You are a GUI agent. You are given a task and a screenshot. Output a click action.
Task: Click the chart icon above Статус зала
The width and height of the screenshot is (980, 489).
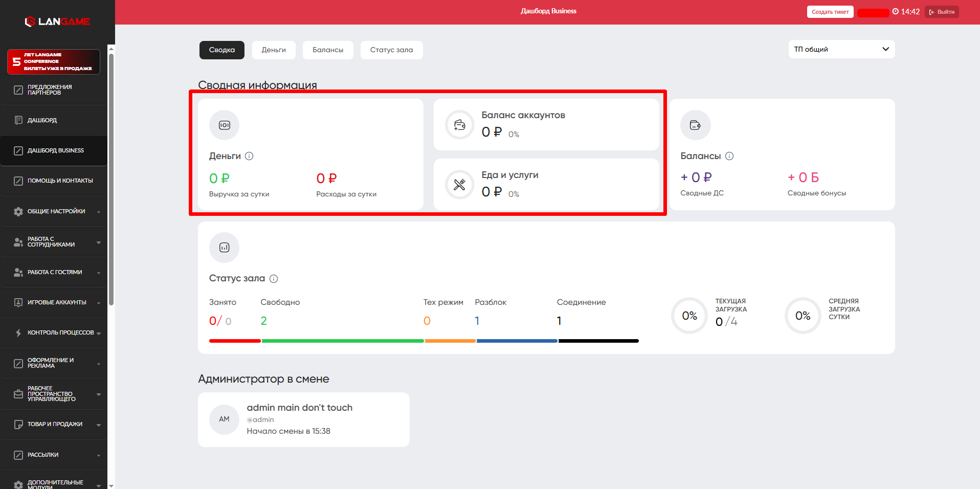tap(224, 248)
